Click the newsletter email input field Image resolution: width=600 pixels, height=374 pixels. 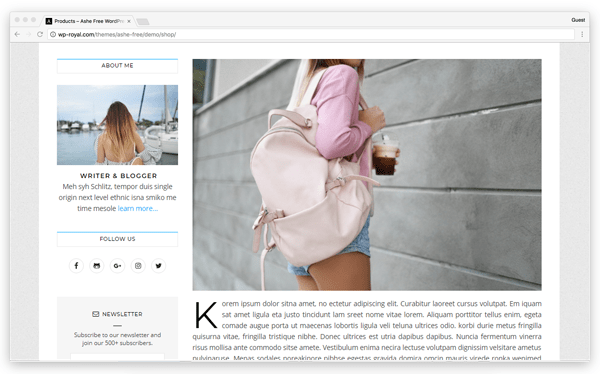point(117,357)
